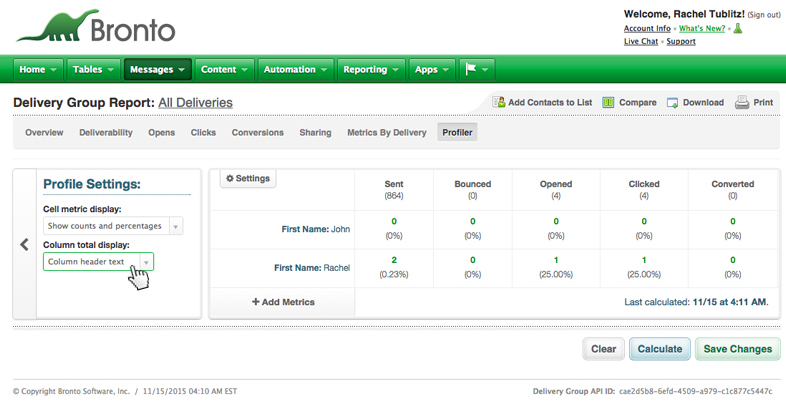Open the All Deliveries link
786x408 pixels.
pyautogui.click(x=195, y=103)
